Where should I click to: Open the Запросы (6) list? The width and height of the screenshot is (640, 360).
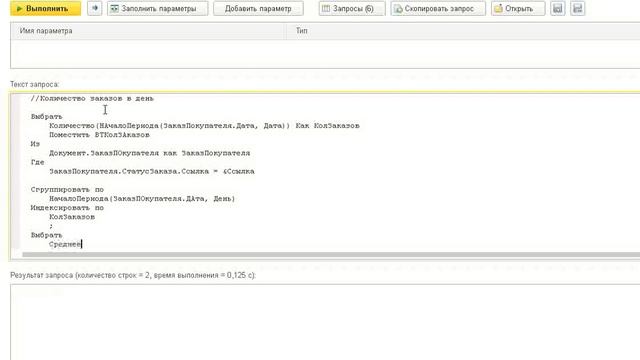click(352, 9)
